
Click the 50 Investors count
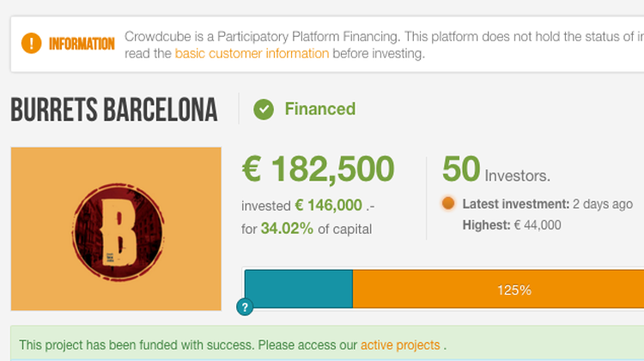(495, 170)
